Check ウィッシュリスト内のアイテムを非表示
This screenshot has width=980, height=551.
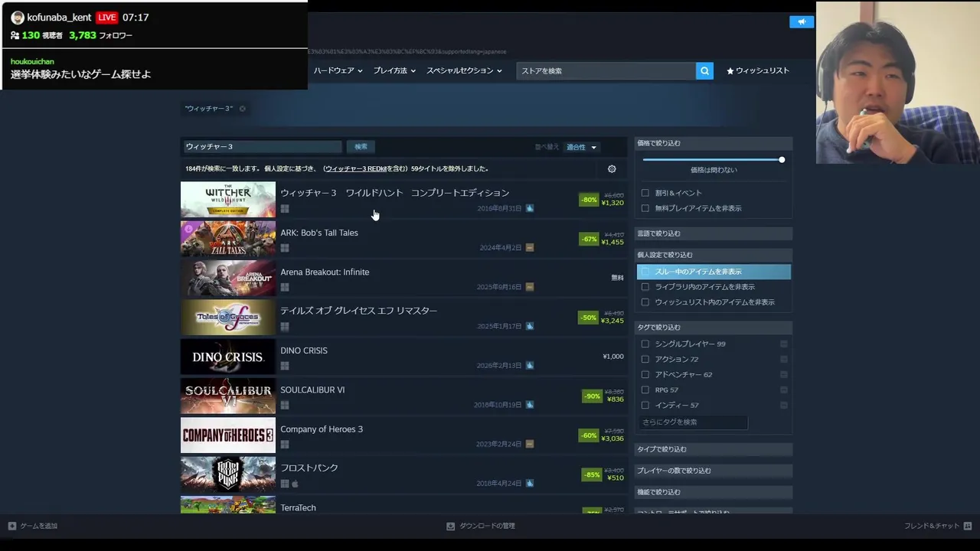point(645,302)
